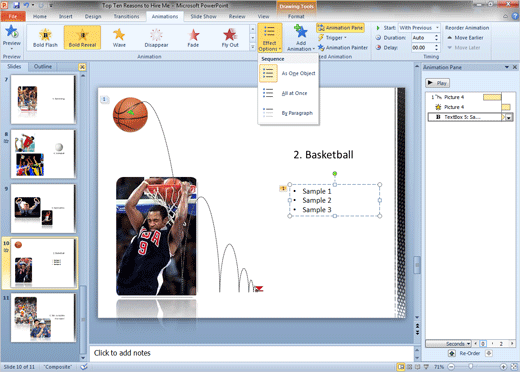Screen dimensions: 520x372
Task: Click Move Earlier to reorder animation
Action: click(x=465, y=38)
